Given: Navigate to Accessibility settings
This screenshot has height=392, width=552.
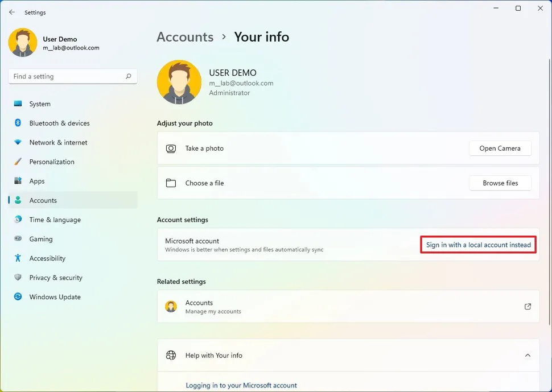Looking at the screenshot, I should point(47,259).
